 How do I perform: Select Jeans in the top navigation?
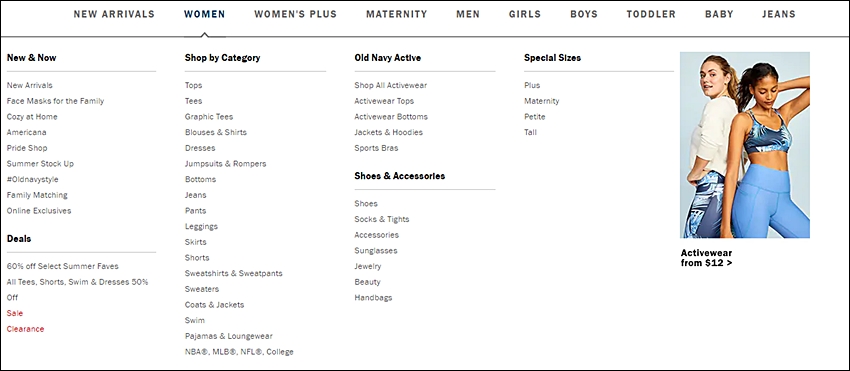click(x=778, y=15)
